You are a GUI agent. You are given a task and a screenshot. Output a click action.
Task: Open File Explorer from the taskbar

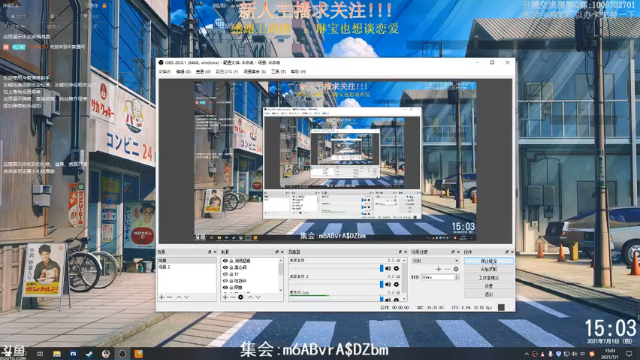[57, 353]
